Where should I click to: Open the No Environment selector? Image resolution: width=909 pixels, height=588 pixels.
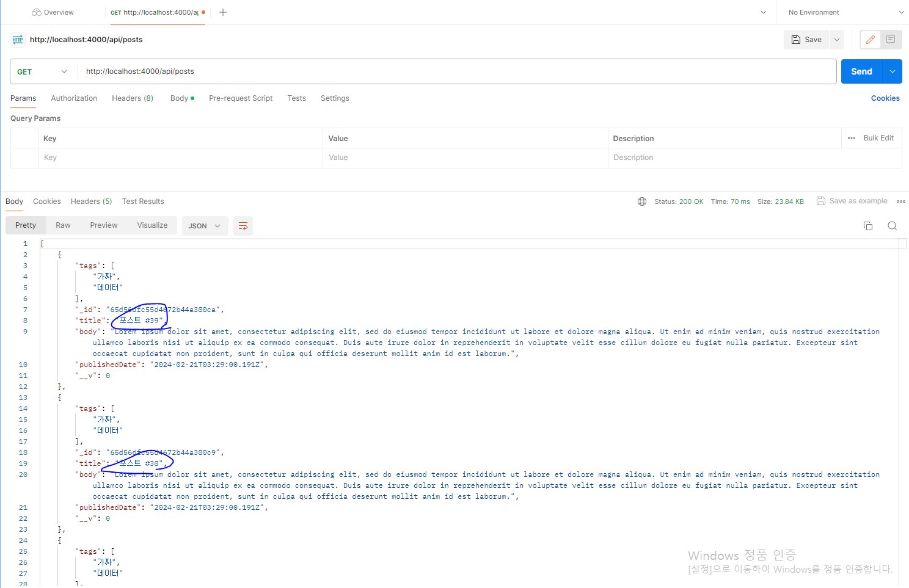coord(846,12)
